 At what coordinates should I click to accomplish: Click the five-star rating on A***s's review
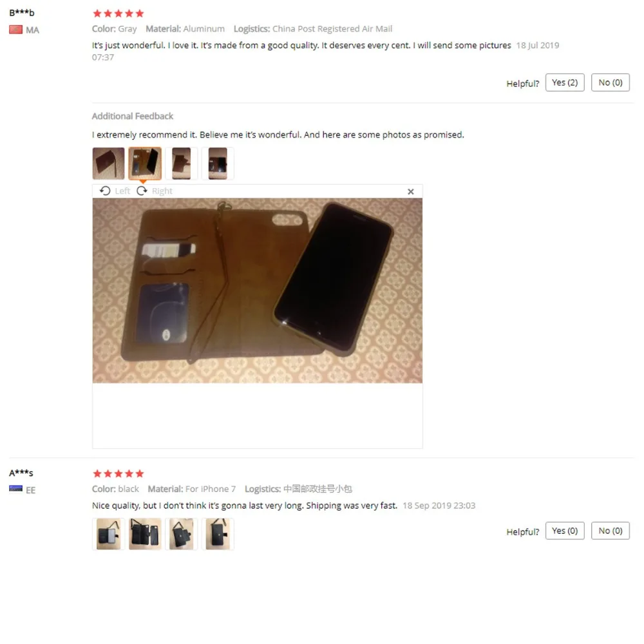click(118, 473)
